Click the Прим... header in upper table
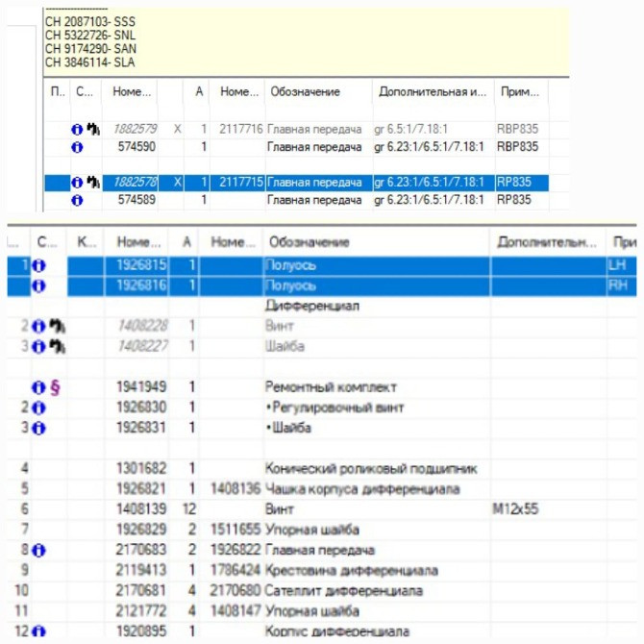This screenshot has width=644, height=644. tap(519, 92)
